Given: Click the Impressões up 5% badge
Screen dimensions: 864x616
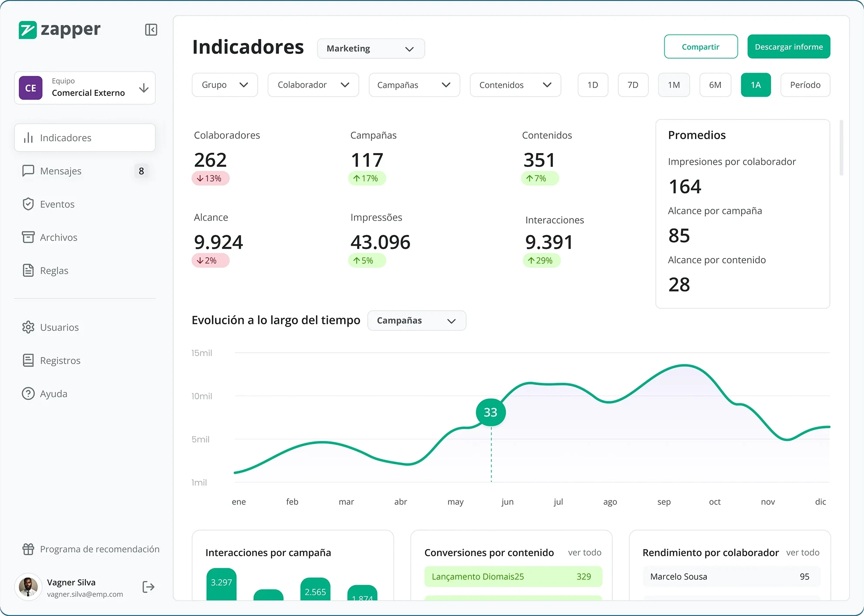Looking at the screenshot, I should tap(367, 261).
